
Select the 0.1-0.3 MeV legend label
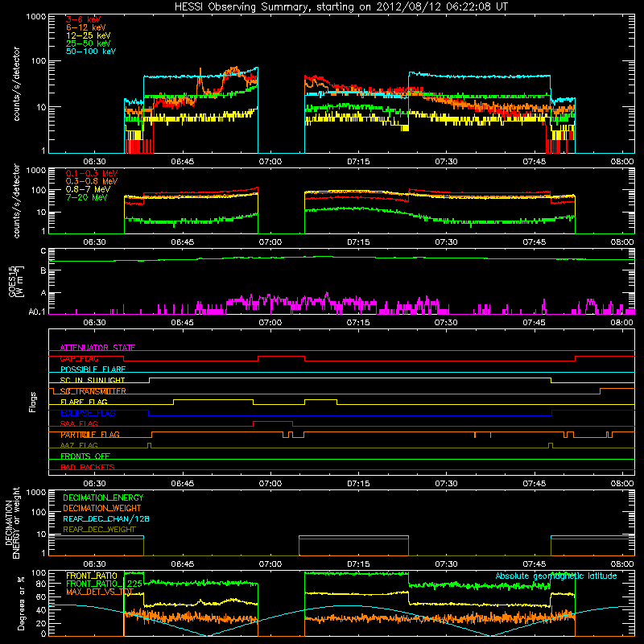coord(92,174)
